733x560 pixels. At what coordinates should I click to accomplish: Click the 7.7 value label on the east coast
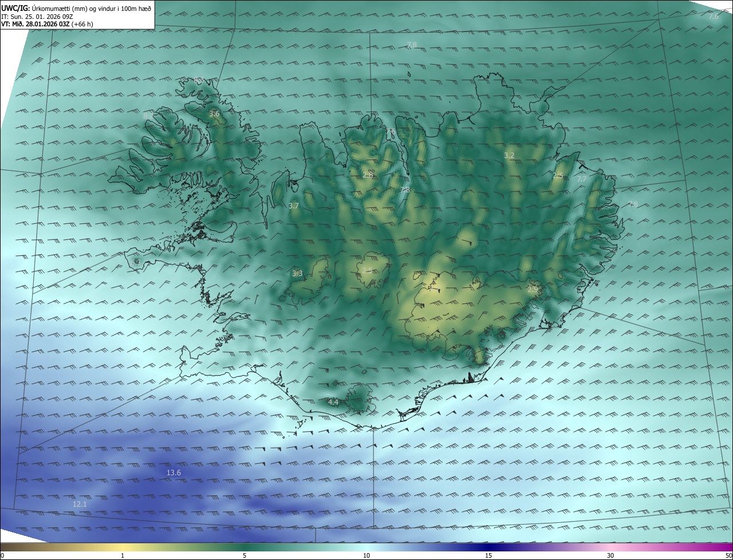(x=581, y=179)
